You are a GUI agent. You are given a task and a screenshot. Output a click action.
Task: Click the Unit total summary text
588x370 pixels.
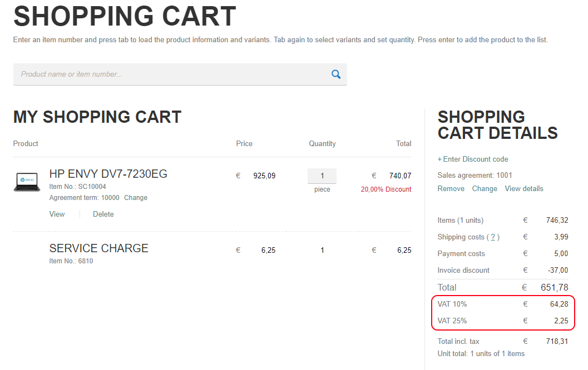pos(481,353)
